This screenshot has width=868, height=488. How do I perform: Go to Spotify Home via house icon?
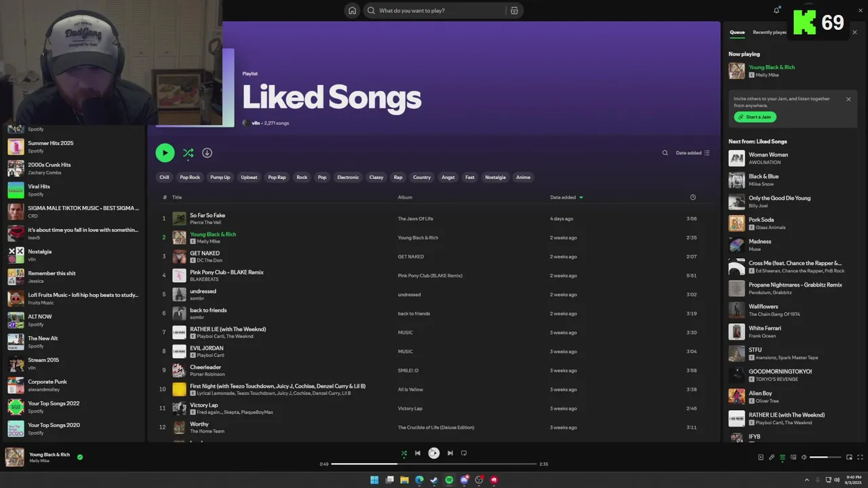tap(352, 10)
